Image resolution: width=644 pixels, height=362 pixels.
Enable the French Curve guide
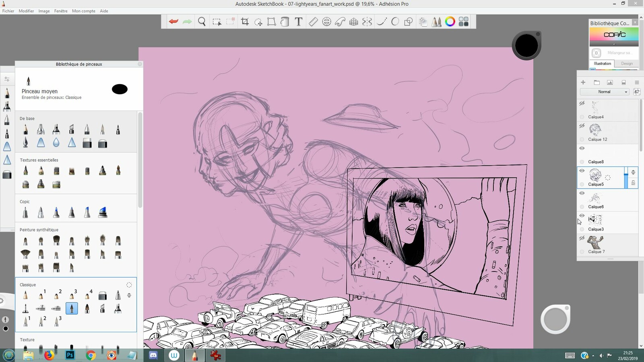point(340,22)
